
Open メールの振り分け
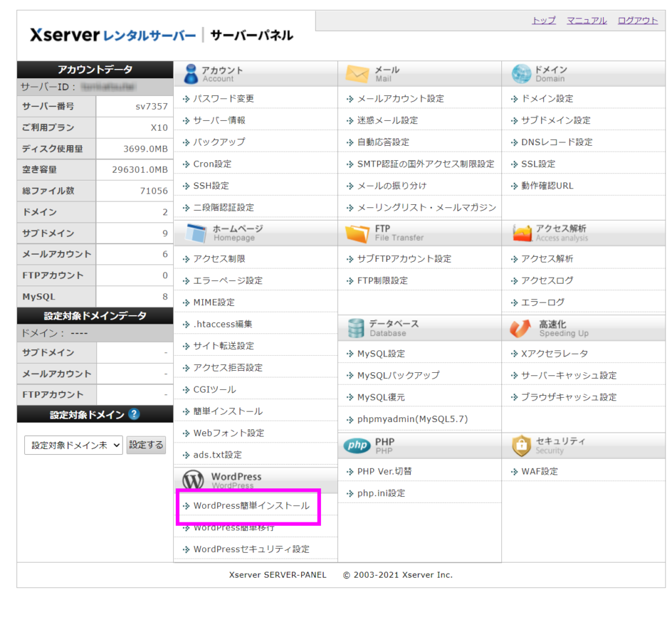pyautogui.click(x=392, y=186)
